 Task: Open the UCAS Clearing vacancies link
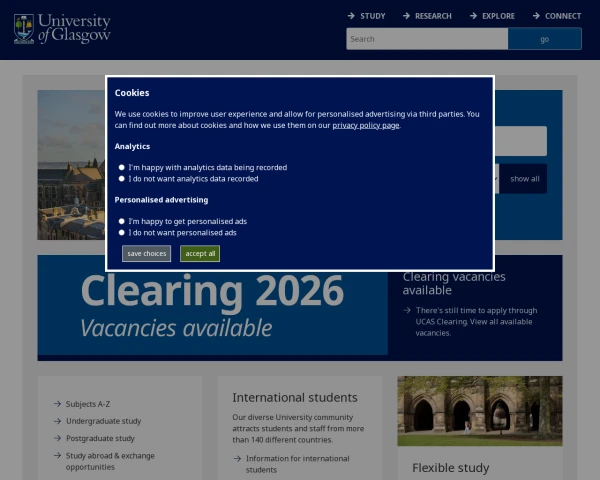(x=476, y=322)
